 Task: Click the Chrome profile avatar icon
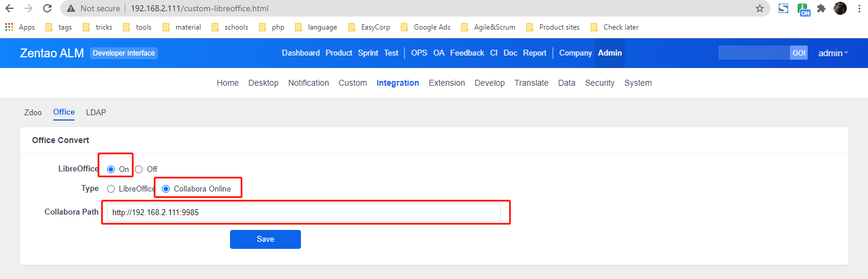pyautogui.click(x=840, y=9)
